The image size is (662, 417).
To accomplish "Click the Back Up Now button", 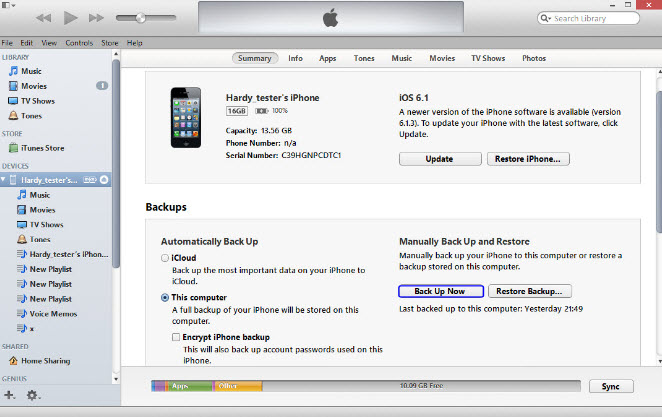I will 441,291.
